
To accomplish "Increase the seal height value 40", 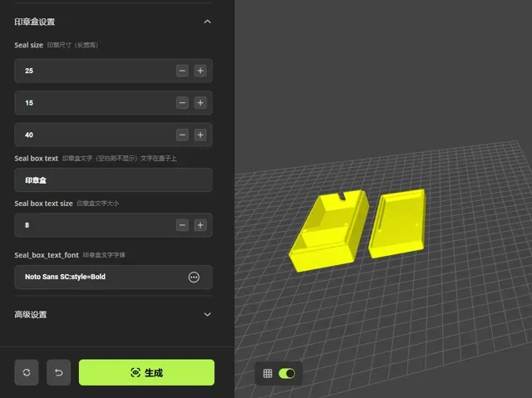I will click(x=200, y=135).
